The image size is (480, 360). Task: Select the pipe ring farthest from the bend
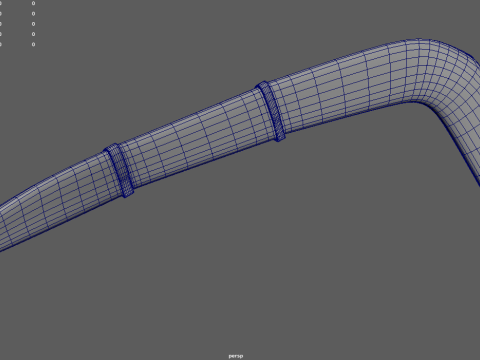click(119, 170)
